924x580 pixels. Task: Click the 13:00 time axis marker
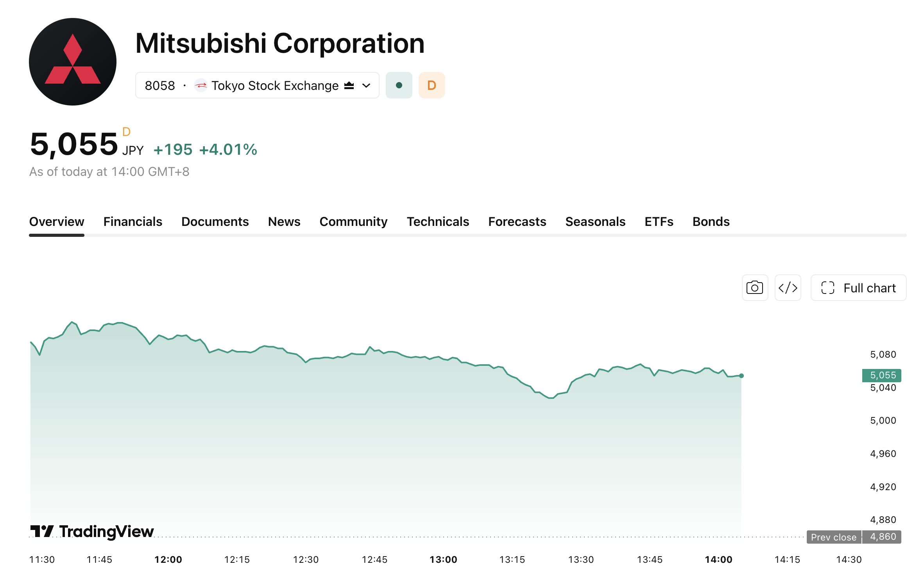[443, 559]
